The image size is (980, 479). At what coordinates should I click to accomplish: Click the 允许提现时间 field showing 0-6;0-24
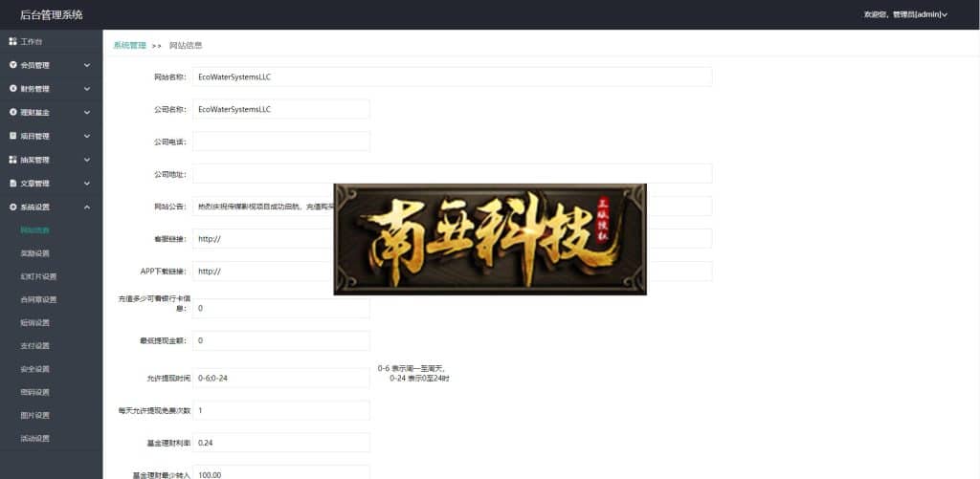pos(280,378)
